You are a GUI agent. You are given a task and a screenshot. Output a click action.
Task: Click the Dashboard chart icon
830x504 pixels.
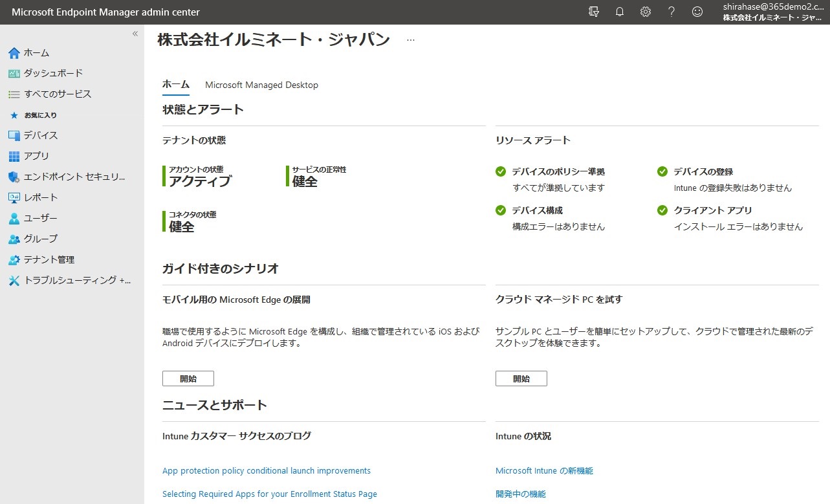pyautogui.click(x=14, y=74)
